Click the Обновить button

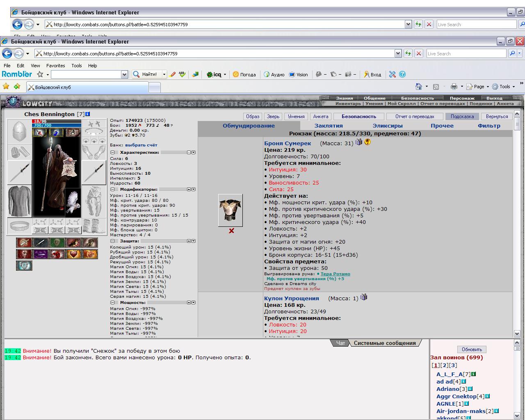click(x=472, y=349)
